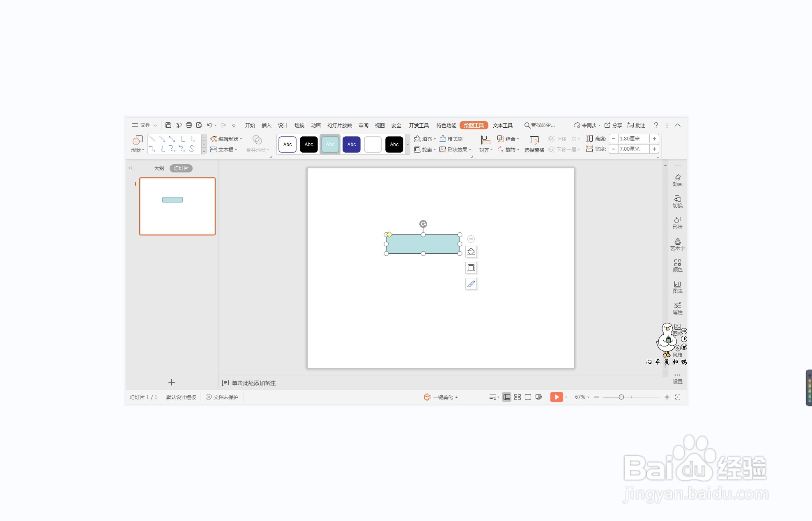This screenshot has width=812, height=521.
Task: Click the save icon in quick toolbar
Action: [x=168, y=125]
